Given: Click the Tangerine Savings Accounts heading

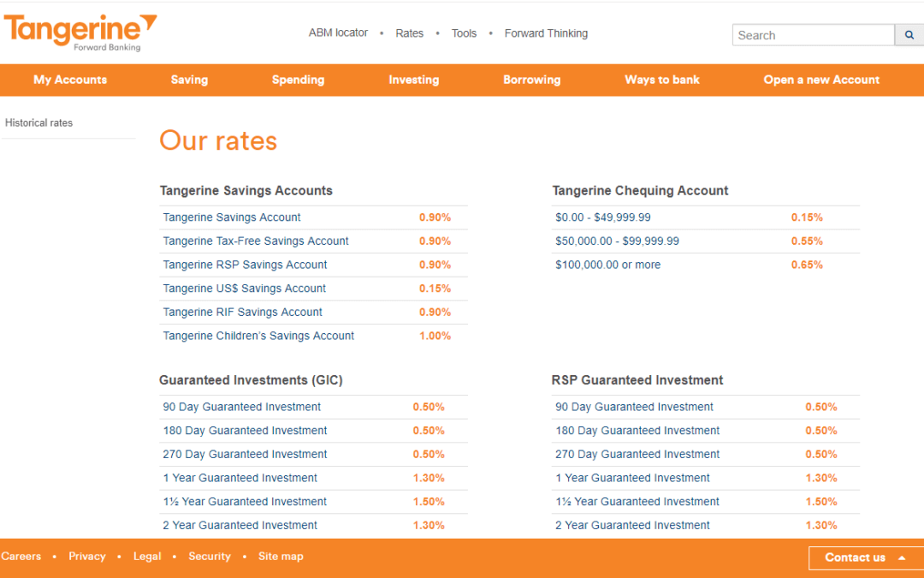Looking at the screenshot, I should point(246,190).
